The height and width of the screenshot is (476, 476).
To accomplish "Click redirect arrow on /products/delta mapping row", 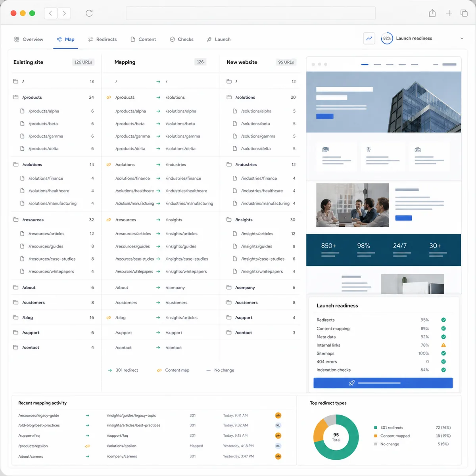I will (x=158, y=149).
